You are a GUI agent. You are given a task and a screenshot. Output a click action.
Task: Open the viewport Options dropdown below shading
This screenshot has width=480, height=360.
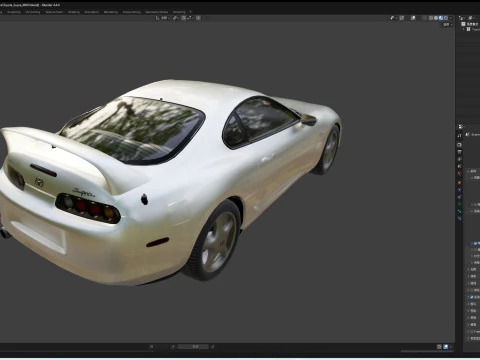tap(447, 25)
